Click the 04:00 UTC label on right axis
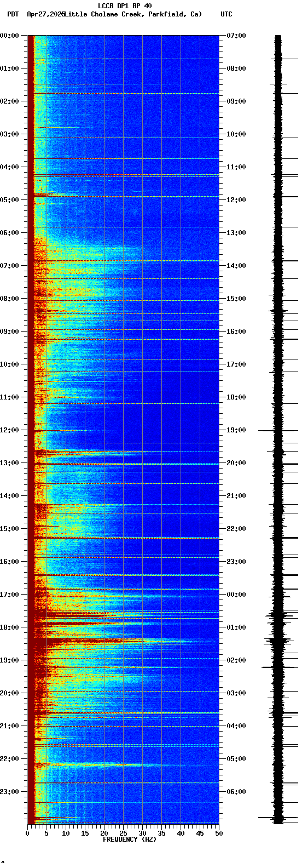This screenshot has height=868, width=302. 236,726
